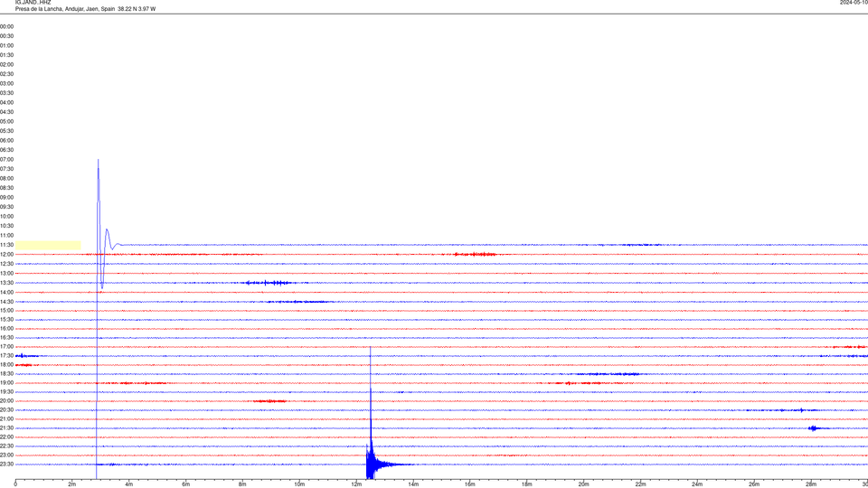Click the 24m tick label on the time axis

697,484
